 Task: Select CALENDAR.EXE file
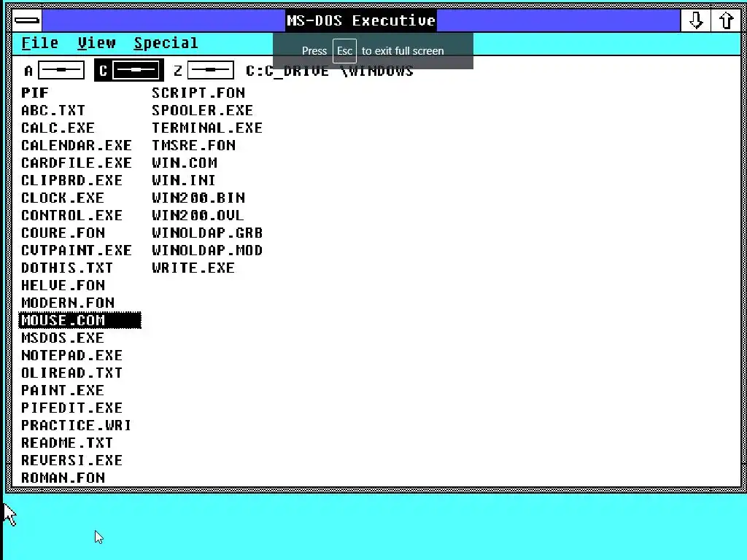pos(76,145)
